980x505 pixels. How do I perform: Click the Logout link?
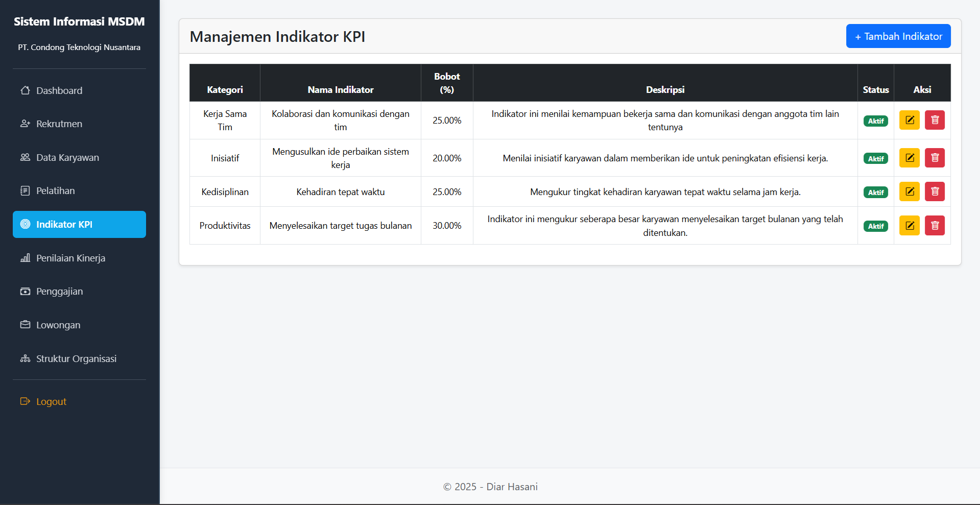point(51,402)
